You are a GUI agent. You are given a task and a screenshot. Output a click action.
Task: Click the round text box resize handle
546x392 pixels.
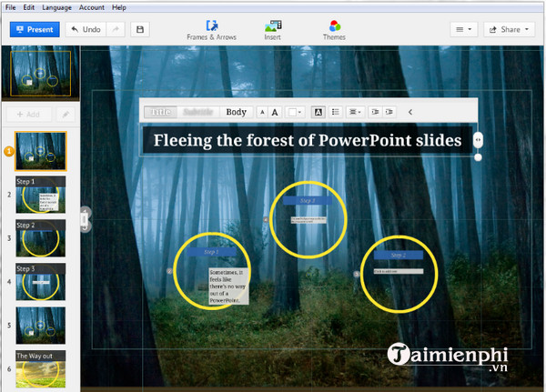[x=478, y=157]
